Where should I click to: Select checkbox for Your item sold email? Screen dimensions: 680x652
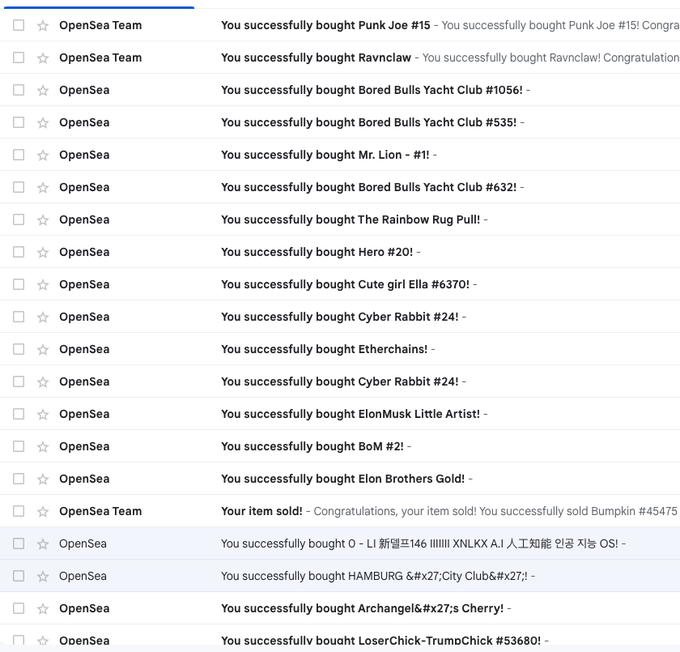click(x=19, y=511)
